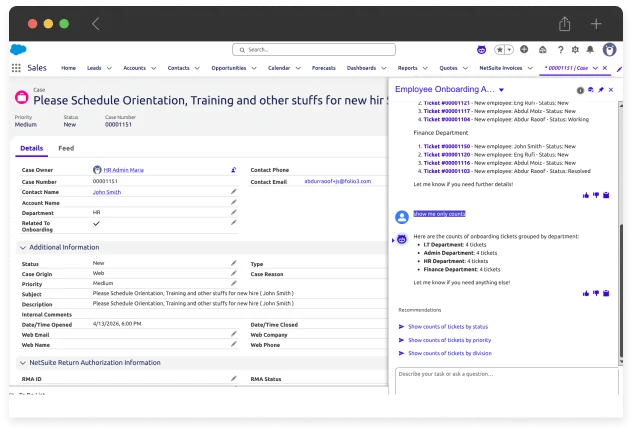Close the 00001151 Case tab

(605, 68)
